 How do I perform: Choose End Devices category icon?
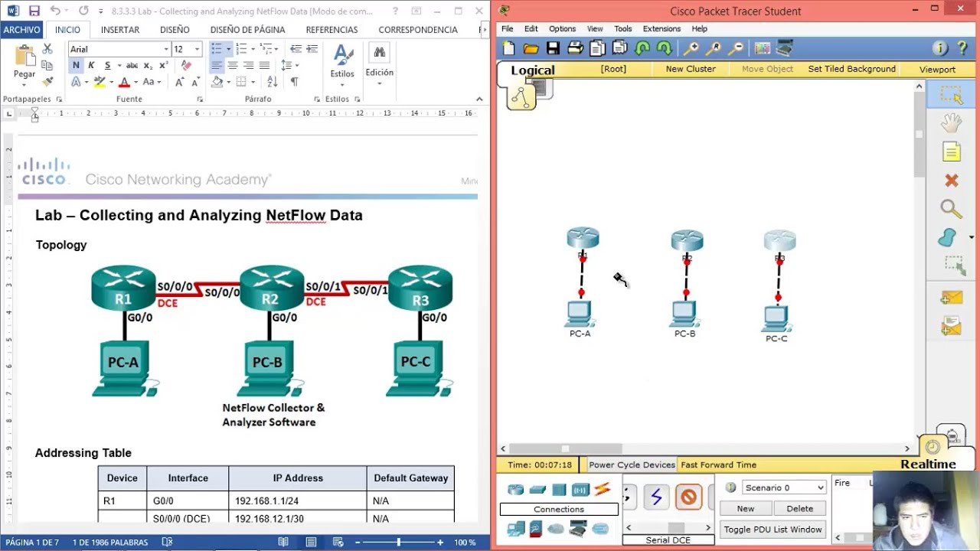515,528
